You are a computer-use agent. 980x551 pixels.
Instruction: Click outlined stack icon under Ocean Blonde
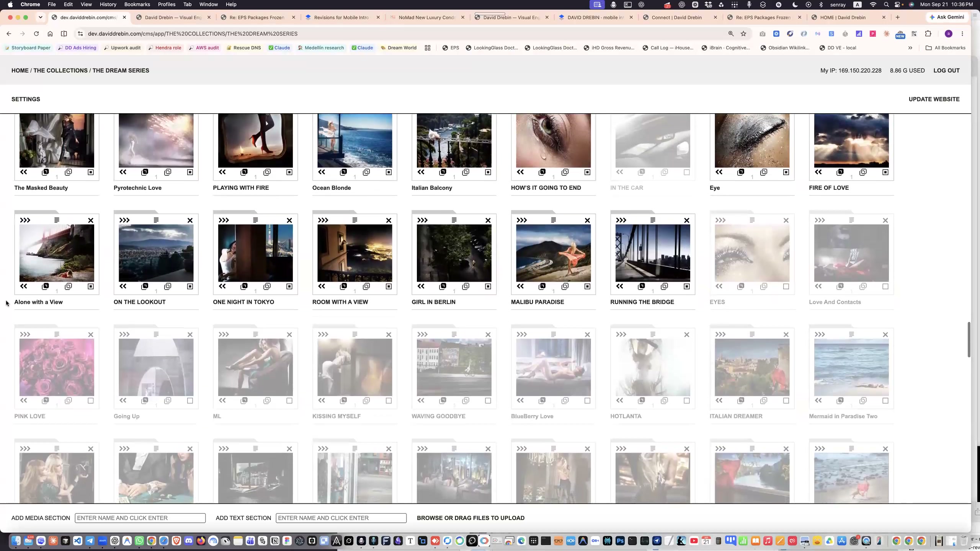tap(366, 172)
